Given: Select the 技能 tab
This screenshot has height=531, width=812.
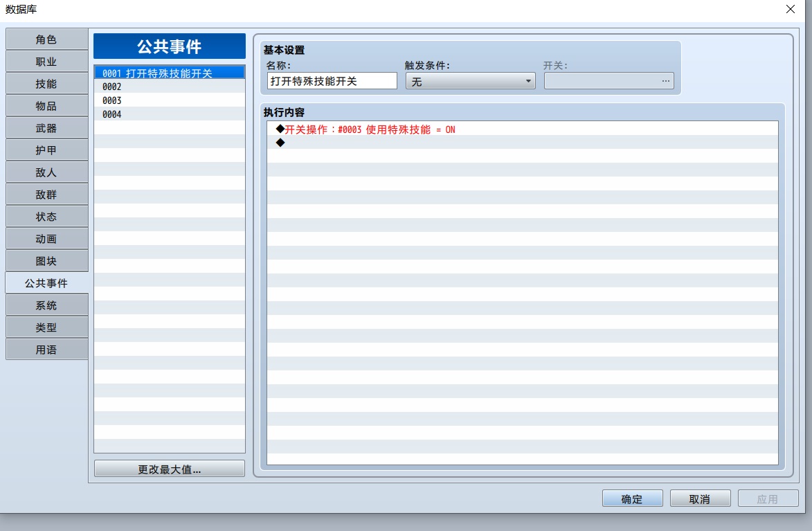Looking at the screenshot, I should click(46, 84).
